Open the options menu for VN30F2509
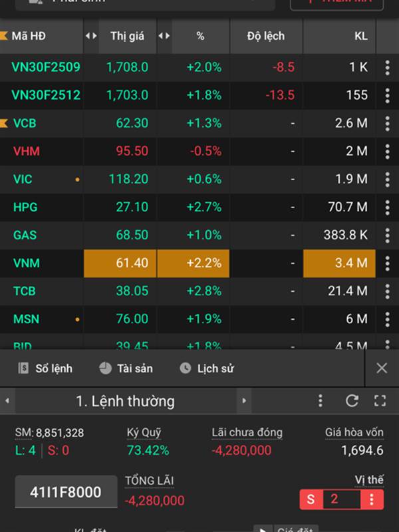The width and height of the screenshot is (399, 532). (387, 67)
